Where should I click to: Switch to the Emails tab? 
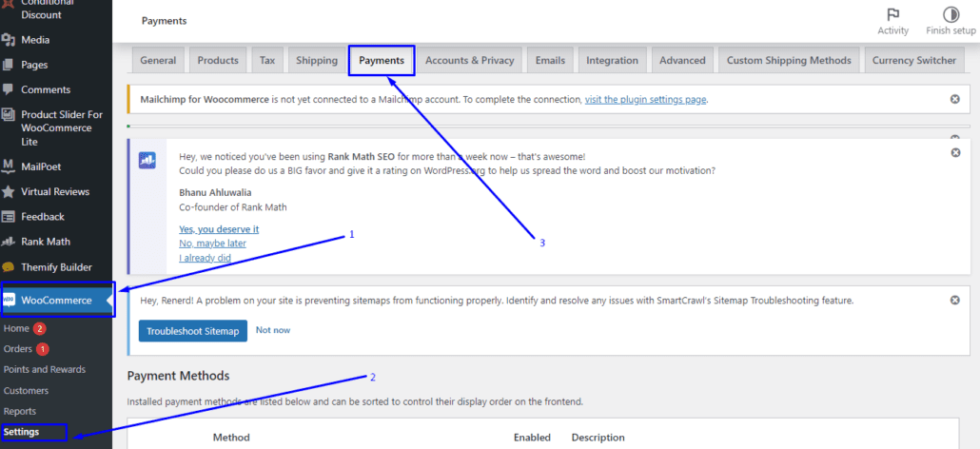(x=550, y=61)
